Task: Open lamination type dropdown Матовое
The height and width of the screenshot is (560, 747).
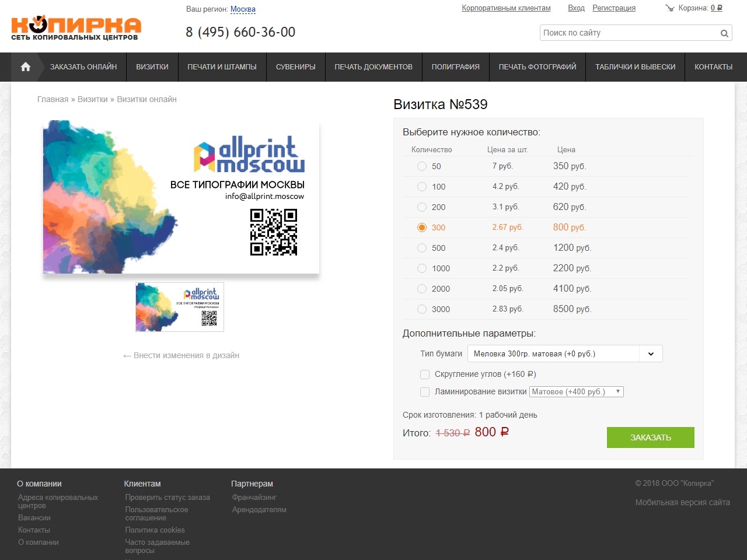Action: click(x=577, y=392)
